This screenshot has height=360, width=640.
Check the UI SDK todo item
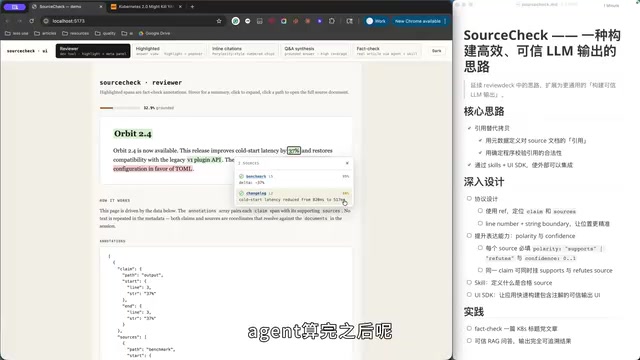(469, 294)
